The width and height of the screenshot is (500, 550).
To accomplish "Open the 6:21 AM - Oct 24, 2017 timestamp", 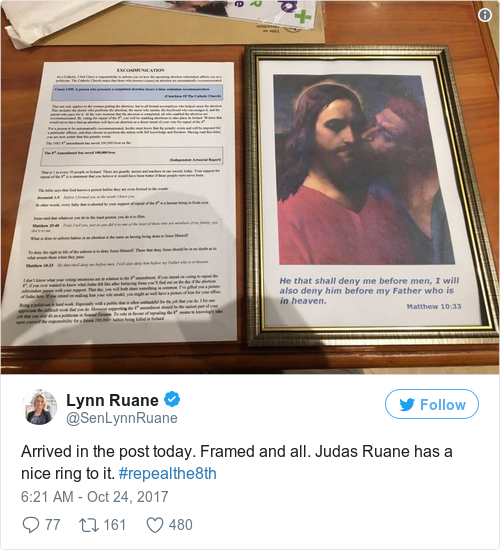I will pyautogui.click(x=95, y=497).
